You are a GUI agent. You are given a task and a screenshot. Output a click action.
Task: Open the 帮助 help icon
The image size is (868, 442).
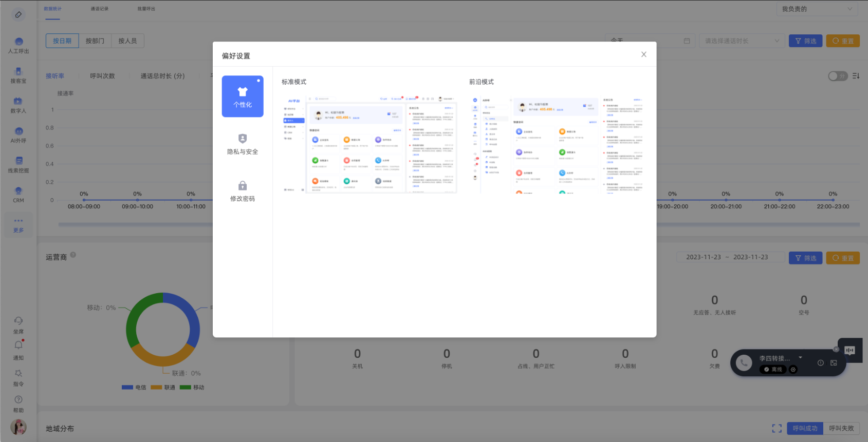pyautogui.click(x=19, y=400)
